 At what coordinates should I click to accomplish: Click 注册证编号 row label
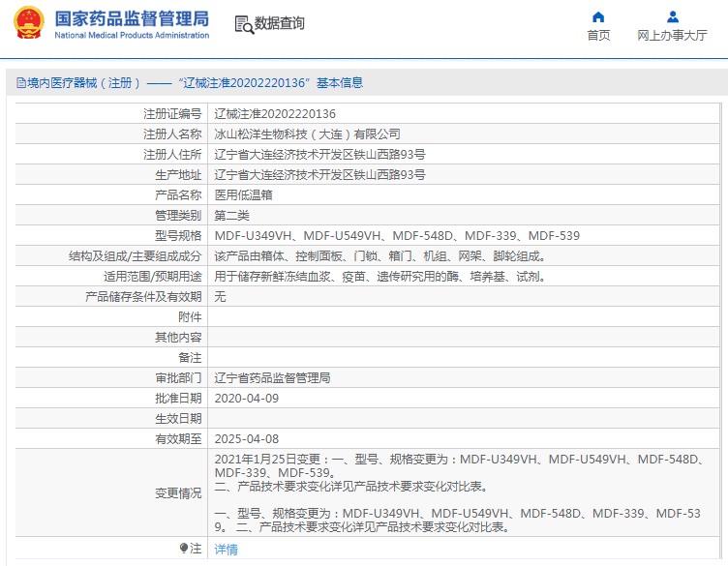click(x=172, y=113)
